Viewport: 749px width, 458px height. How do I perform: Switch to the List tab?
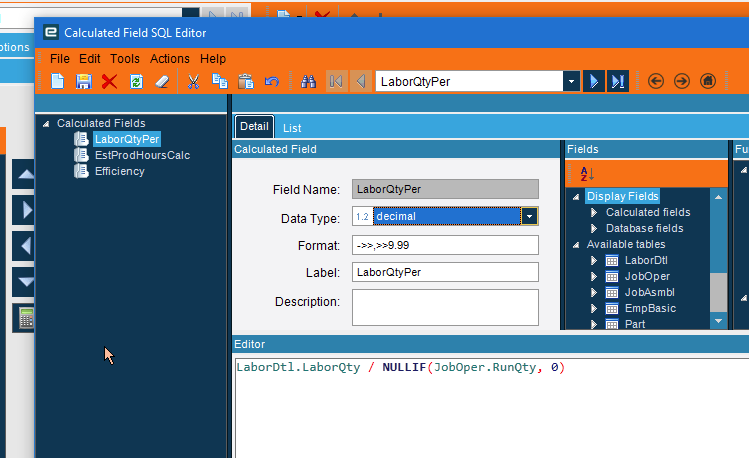(x=292, y=128)
